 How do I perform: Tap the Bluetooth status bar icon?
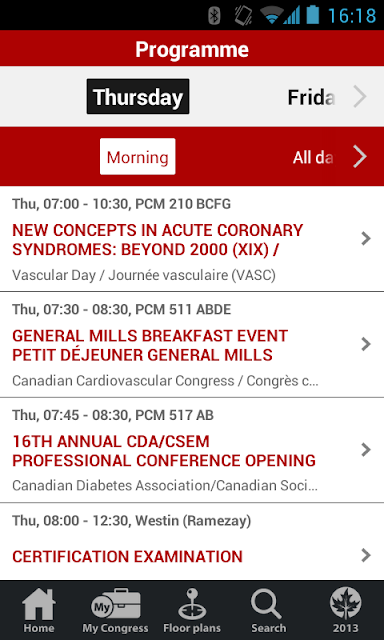[214, 16]
